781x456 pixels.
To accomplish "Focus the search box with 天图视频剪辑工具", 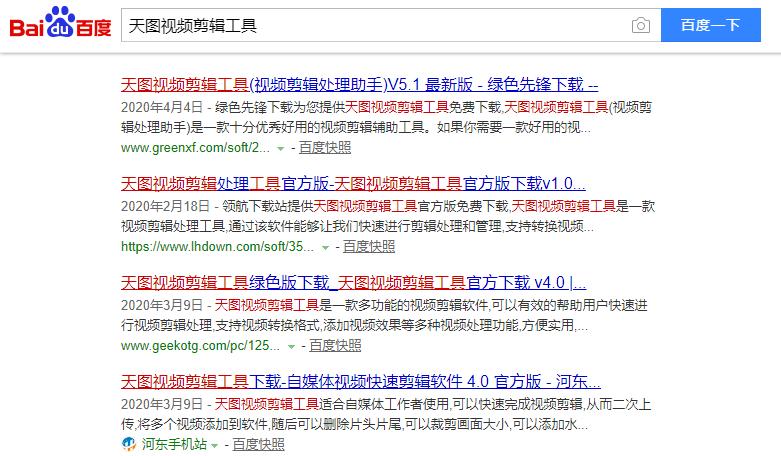I will click(390, 25).
